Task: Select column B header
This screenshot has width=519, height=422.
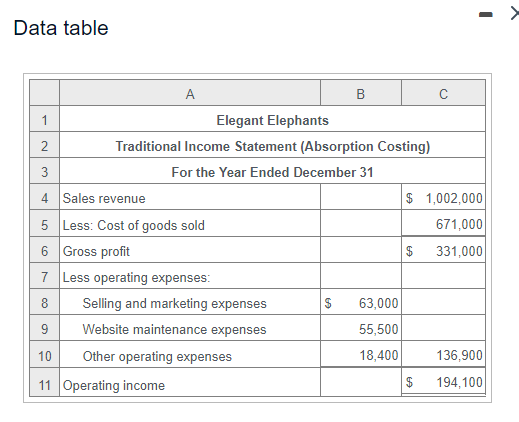Action: [x=361, y=93]
